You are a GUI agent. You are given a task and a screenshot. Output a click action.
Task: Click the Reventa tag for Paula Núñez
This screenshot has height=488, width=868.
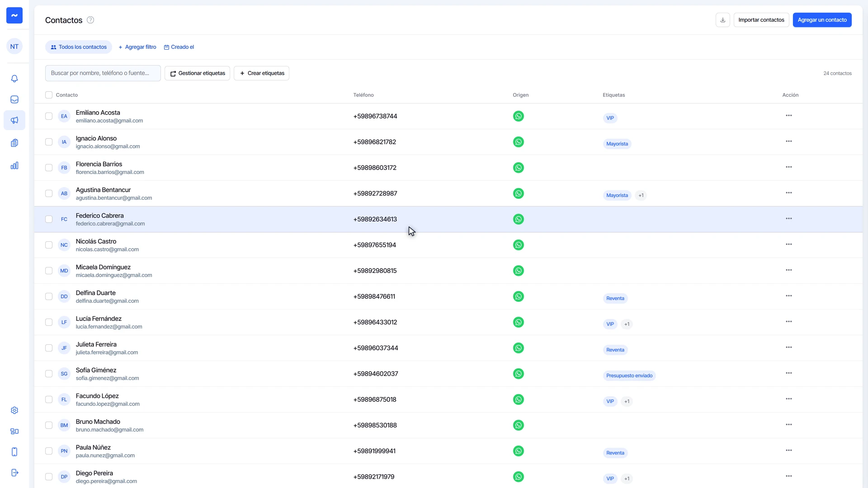click(x=615, y=453)
